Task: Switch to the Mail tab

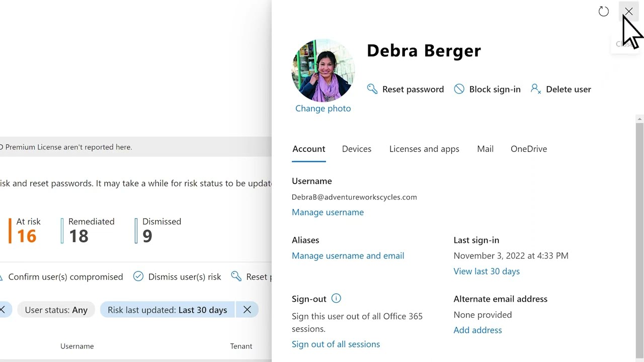Action: tap(486, 149)
